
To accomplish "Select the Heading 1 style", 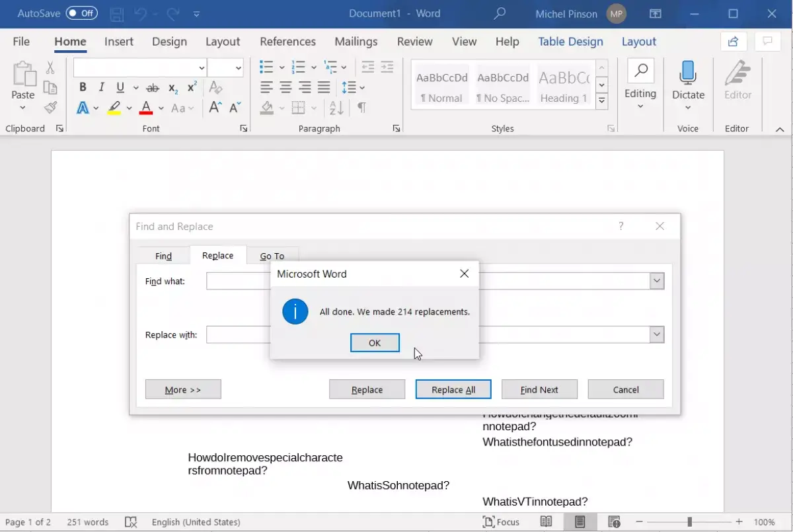I will pos(563,86).
